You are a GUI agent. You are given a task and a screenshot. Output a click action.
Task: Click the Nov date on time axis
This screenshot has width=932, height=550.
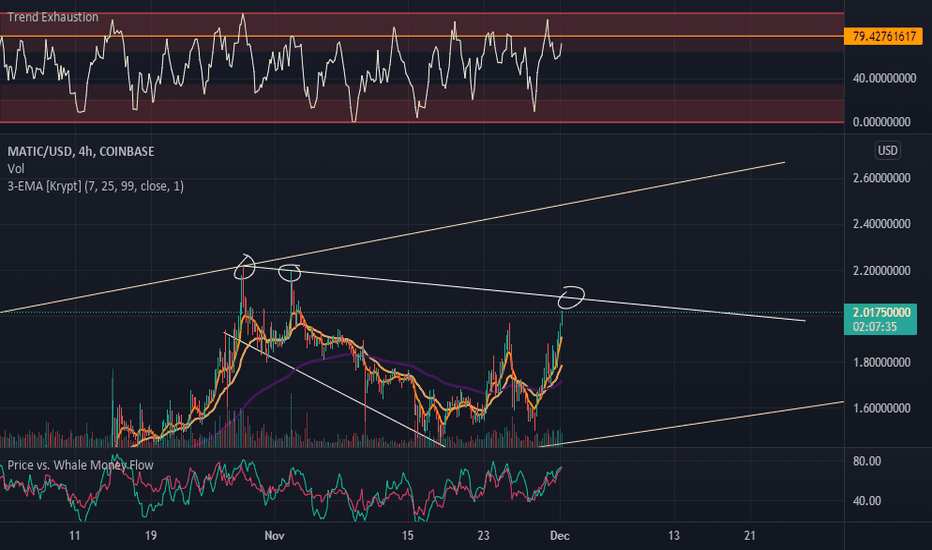[274, 536]
